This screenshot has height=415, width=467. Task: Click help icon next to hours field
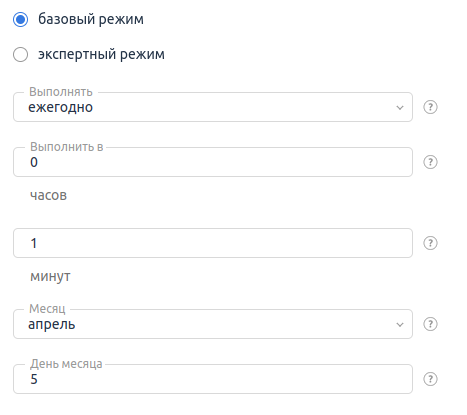(x=430, y=162)
